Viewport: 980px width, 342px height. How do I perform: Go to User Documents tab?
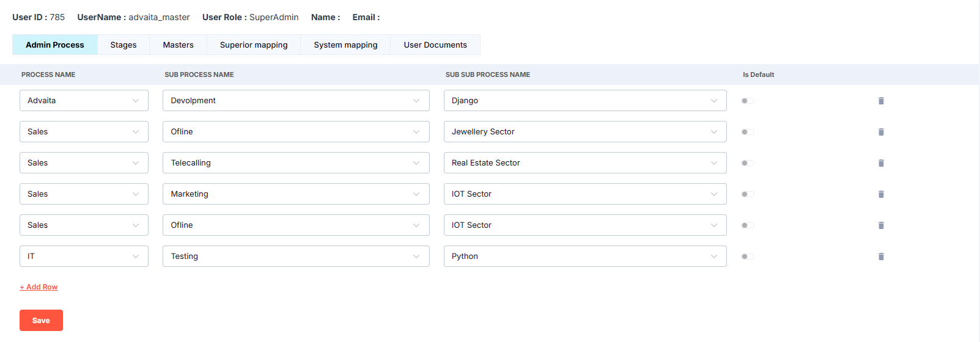[435, 45]
